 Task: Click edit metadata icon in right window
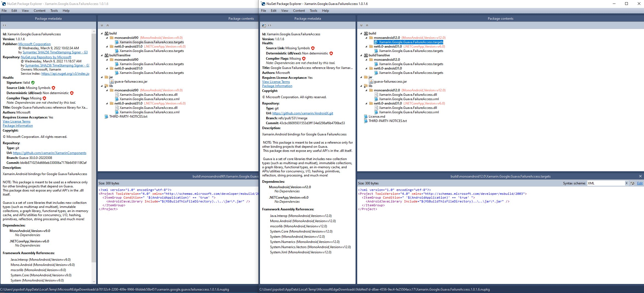click(264, 25)
